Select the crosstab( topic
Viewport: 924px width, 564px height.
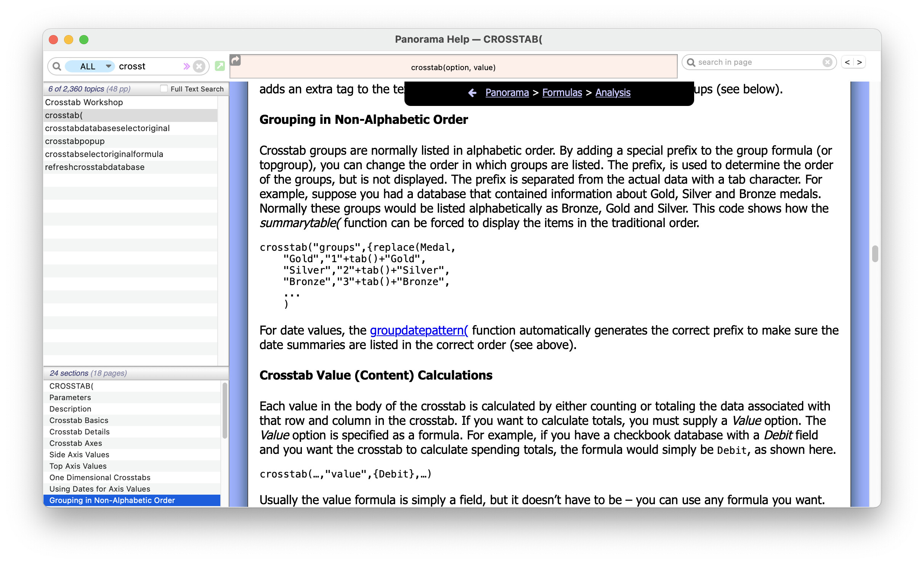(130, 115)
